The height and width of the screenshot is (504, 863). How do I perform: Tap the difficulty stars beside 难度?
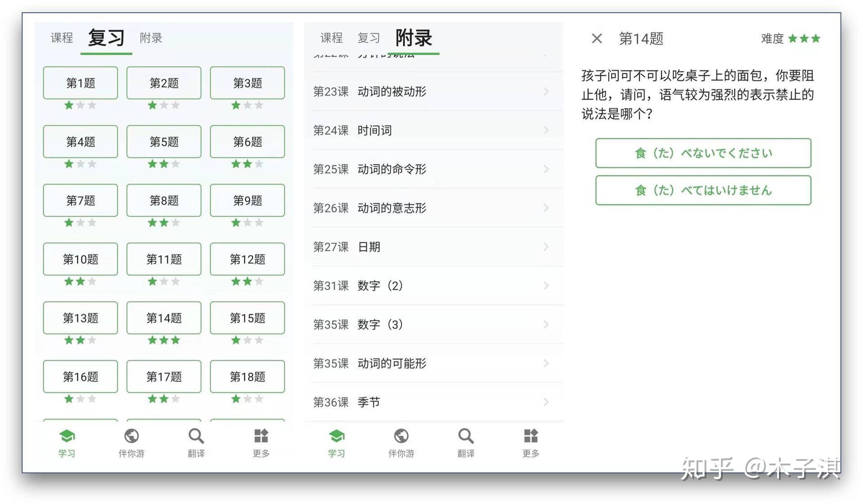tap(804, 39)
